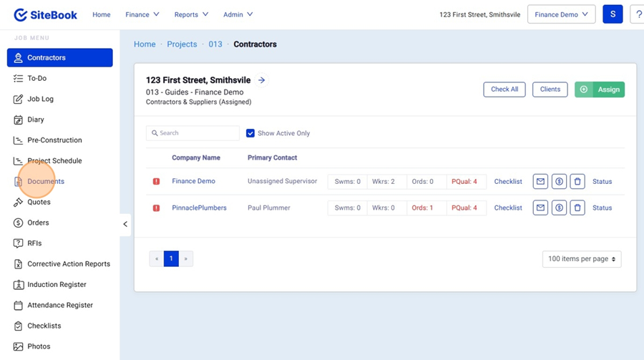Select Job Log from the sidebar
The width and height of the screenshot is (644, 360).
pos(40,99)
